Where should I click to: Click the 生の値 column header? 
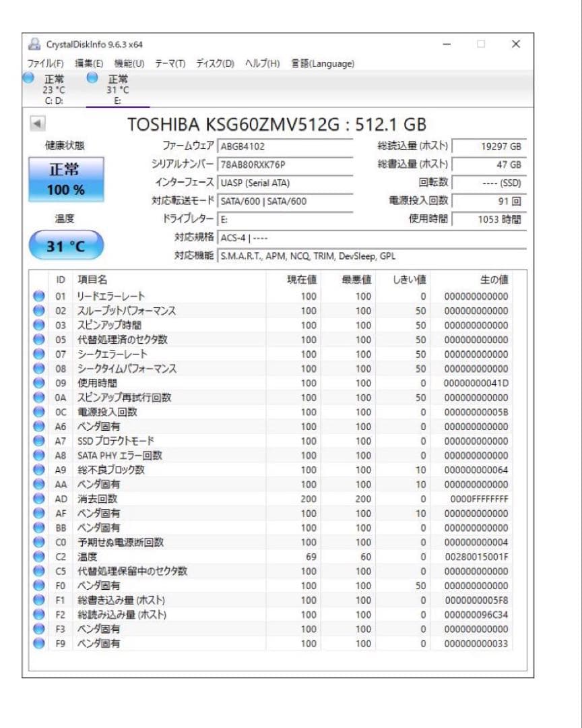[472, 280]
